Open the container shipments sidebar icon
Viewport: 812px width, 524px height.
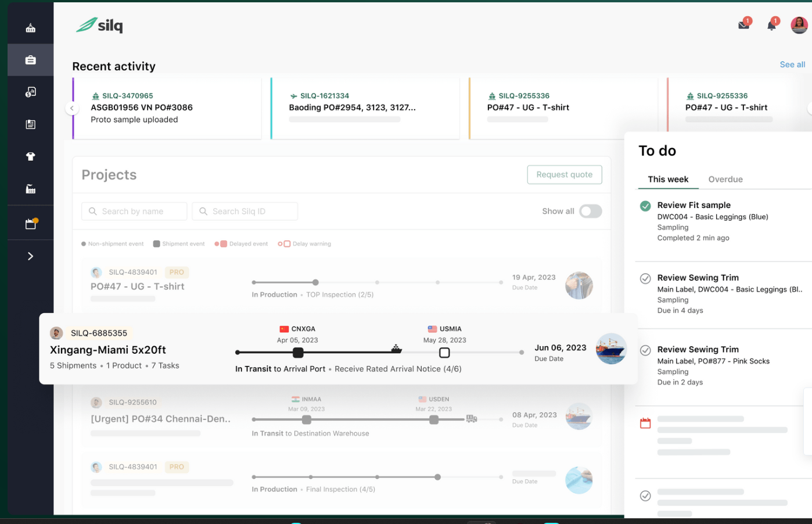pos(31,28)
